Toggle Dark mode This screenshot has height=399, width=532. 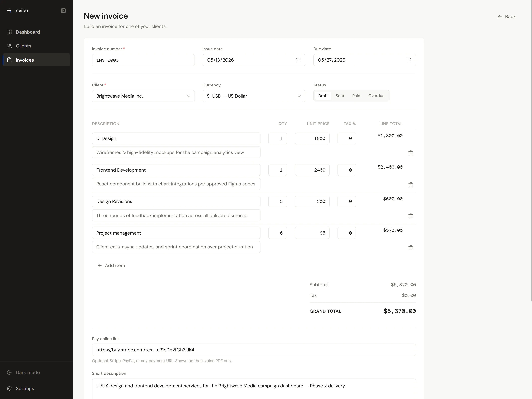(x=37, y=372)
